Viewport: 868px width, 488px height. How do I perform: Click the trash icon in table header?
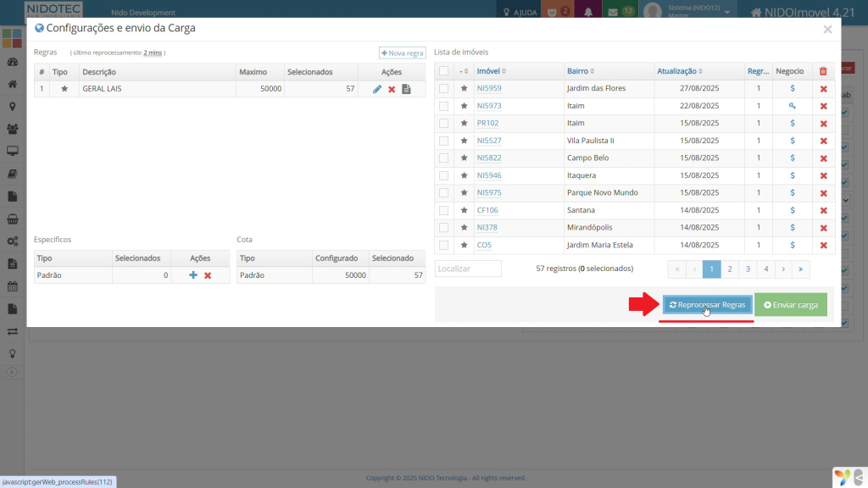pos(823,71)
